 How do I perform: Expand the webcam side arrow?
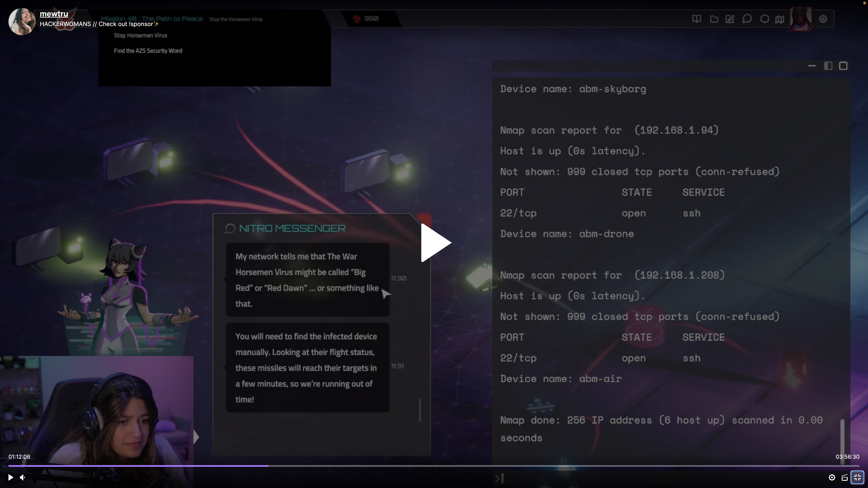click(196, 437)
